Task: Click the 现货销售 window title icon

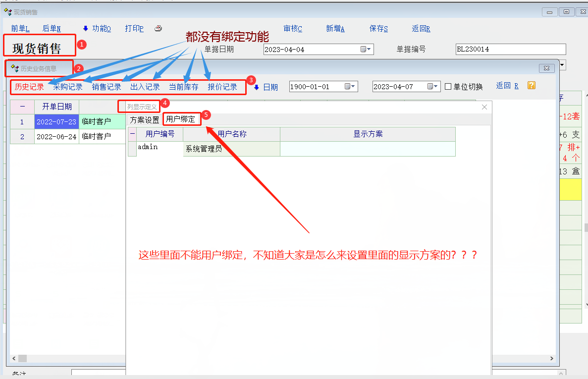Action: [8, 12]
